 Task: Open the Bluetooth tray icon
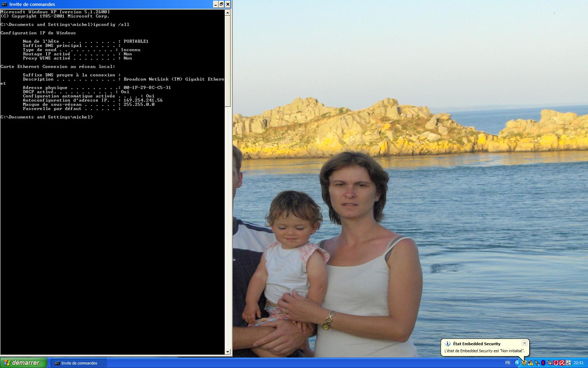(x=543, y=363)
